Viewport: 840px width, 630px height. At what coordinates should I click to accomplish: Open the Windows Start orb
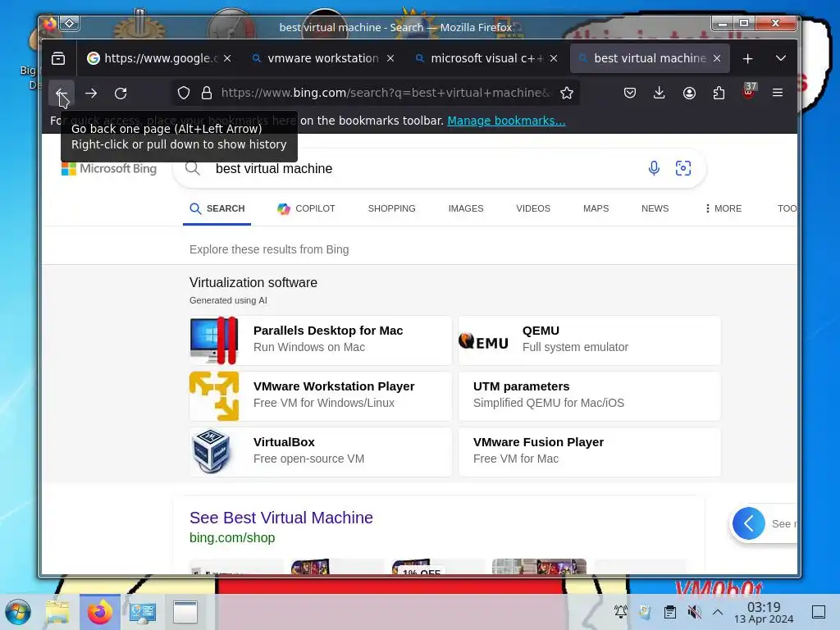click(x=18, y=612)
